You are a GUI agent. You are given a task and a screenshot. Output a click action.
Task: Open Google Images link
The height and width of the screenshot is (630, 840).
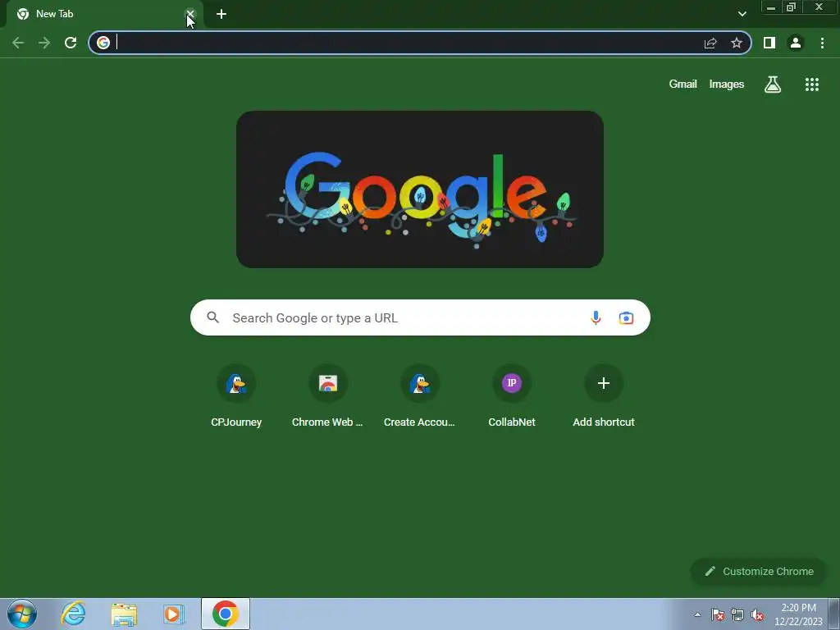[727, 84]
